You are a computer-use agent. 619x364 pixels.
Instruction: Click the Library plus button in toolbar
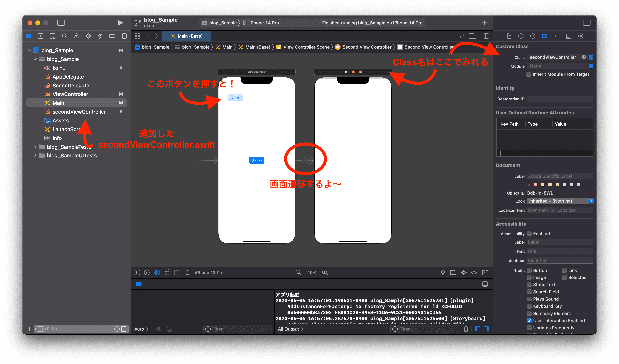click(484, 23)
